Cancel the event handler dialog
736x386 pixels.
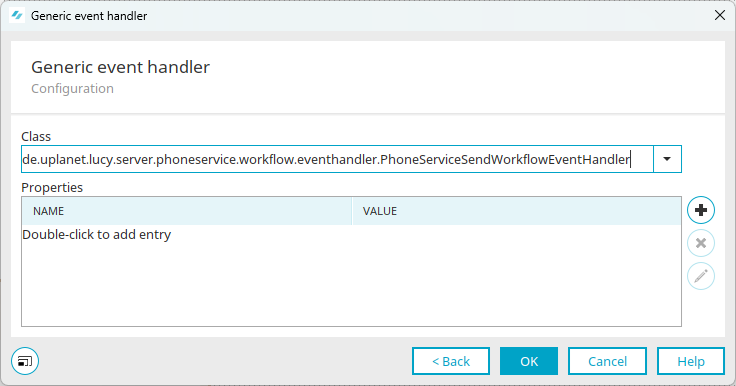click(607, 361)
